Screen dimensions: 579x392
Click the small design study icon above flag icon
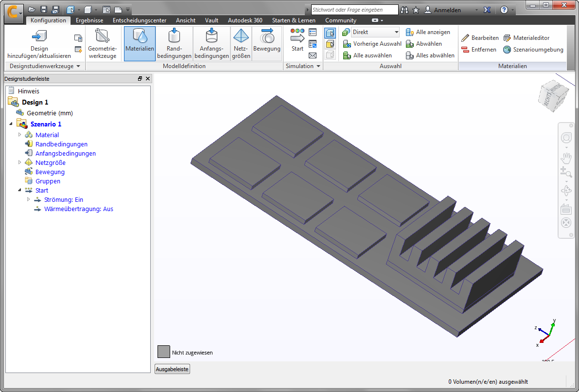click(x=78, y=37)
